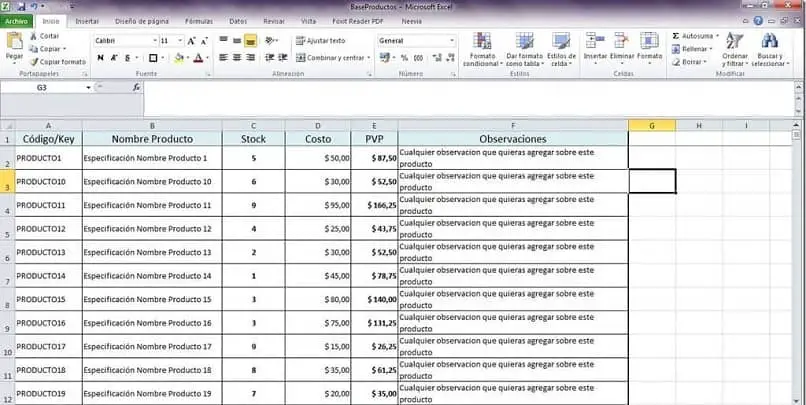
Task: Open Estilos de celda gallery
Action: tap(561, 50)
